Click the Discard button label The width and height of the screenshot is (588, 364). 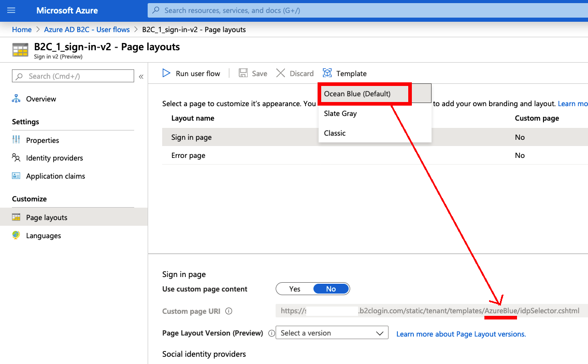point(302,74)
